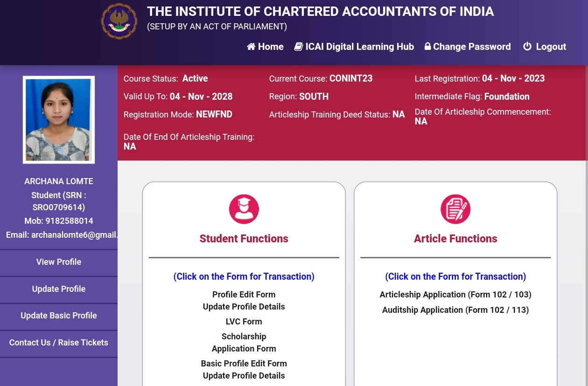The width and height of the screenshot is (588, 386).
Task: Click the Article Functions document icon
Action: [455, 209]
